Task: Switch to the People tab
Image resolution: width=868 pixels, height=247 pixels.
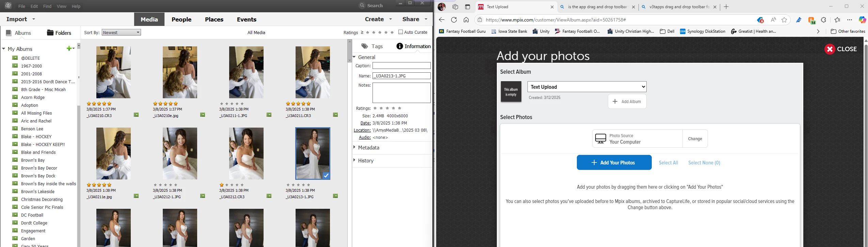Action: click(182, 19)
